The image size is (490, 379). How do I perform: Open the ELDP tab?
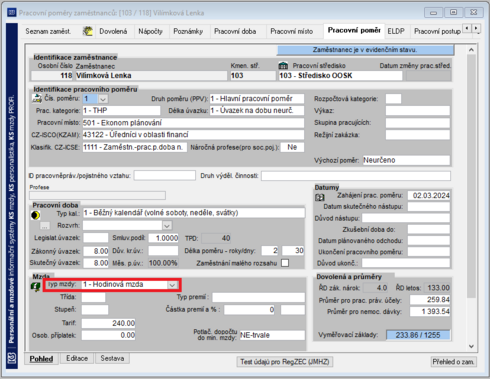(x=396, y=31)
